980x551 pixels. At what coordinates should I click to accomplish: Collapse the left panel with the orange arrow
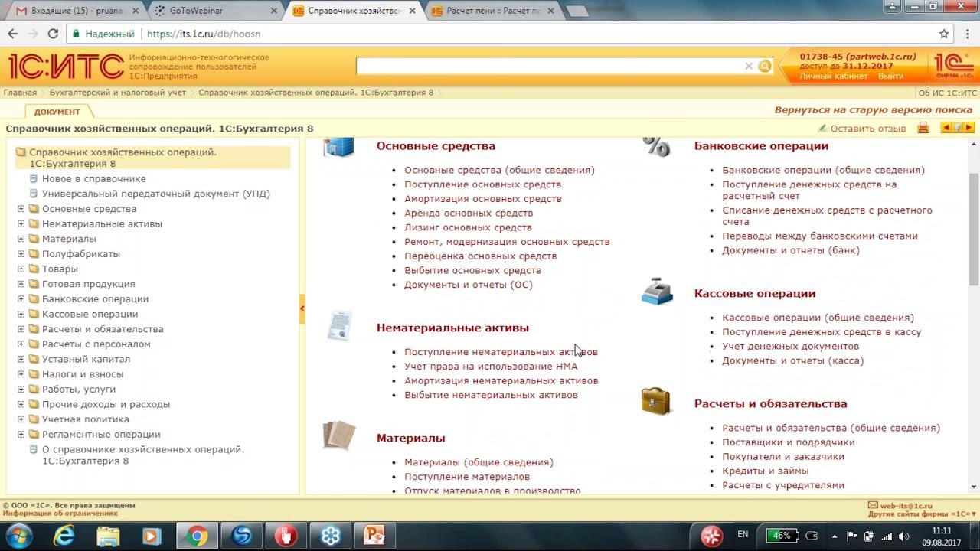coord(302,308)
